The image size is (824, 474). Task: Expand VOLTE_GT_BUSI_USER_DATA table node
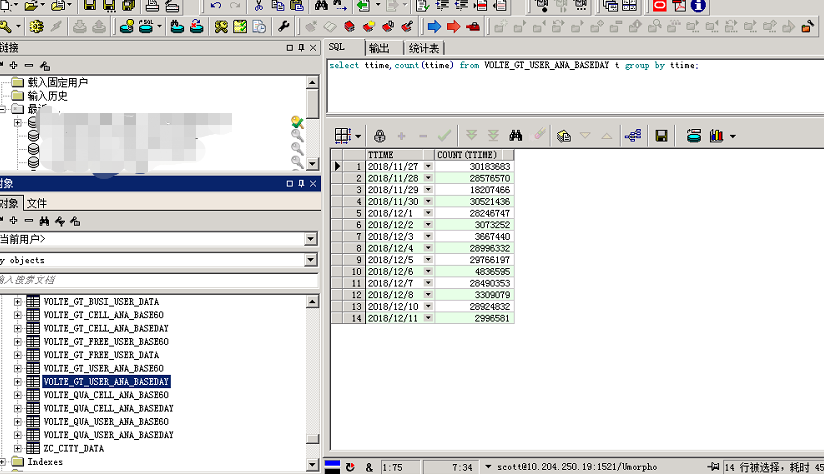coord(17,302)
